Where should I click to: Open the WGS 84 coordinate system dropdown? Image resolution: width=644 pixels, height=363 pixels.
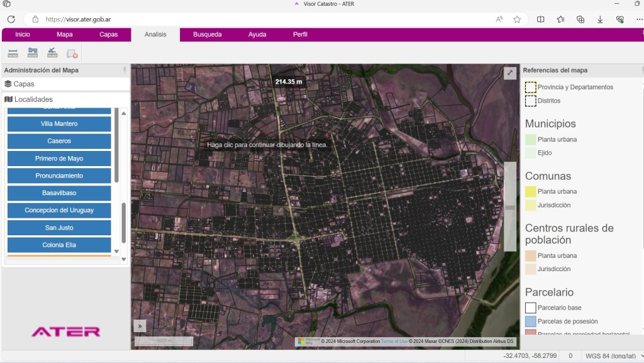(x=613, y=356)
